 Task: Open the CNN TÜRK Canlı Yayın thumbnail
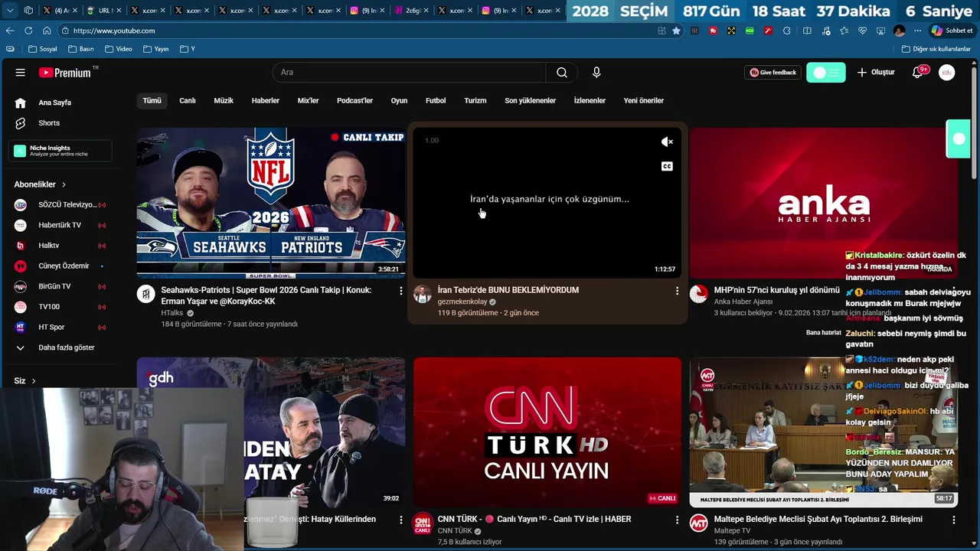(547, 432)
